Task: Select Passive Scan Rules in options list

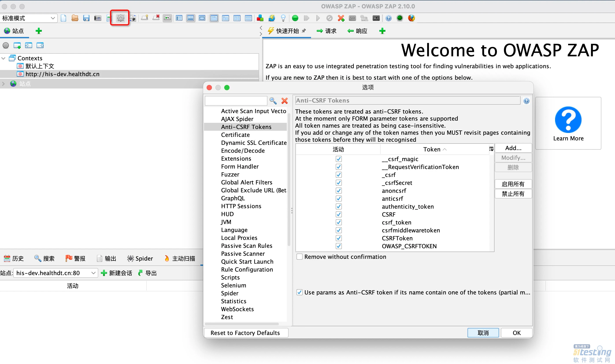Action: point(246,246)
